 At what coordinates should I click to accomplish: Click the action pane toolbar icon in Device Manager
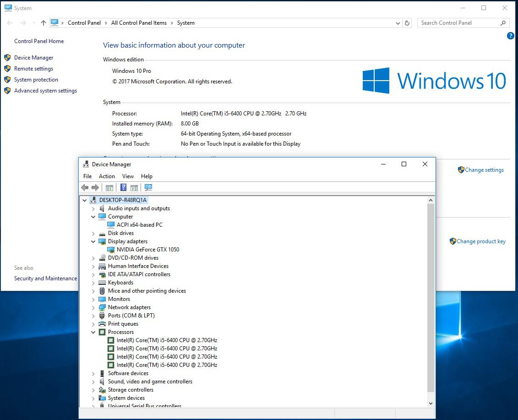click(x=134, y=188)
